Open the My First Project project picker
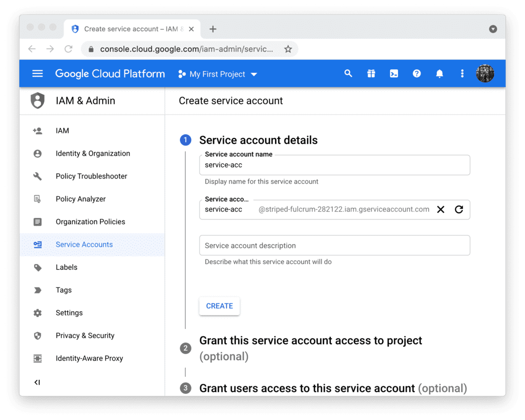This screenshot has height=420, width=525. [x=217, y=74]
